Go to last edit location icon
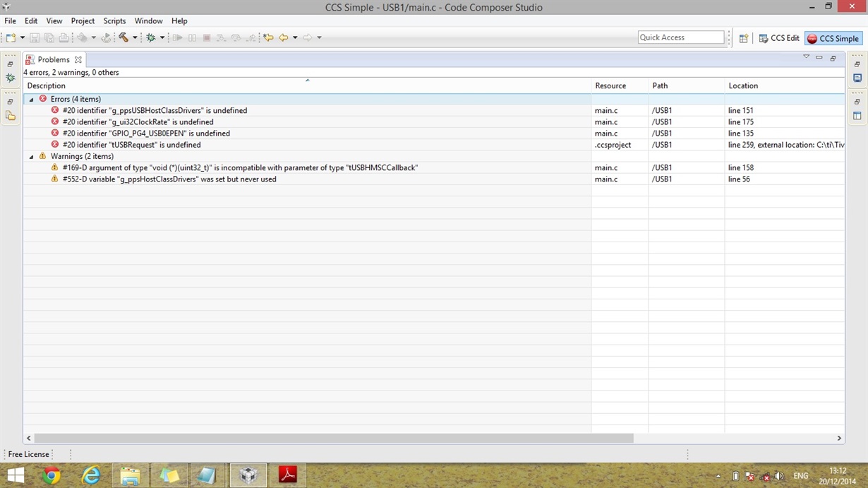 pos(268,37)
